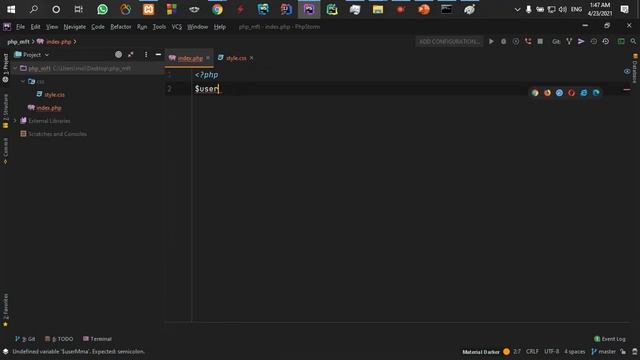Close the index.php editor tab
This screenshot has width=640, height=360.
click(208, 58)
